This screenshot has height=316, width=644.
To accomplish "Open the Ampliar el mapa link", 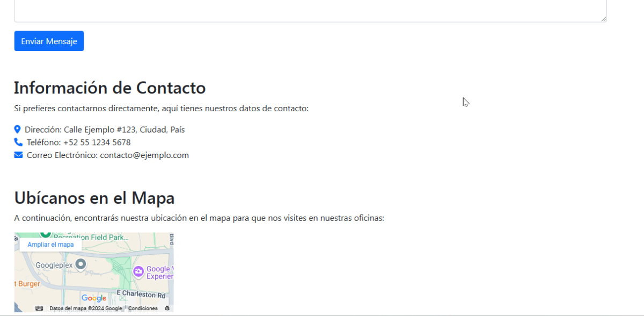I will coord(50,245).
